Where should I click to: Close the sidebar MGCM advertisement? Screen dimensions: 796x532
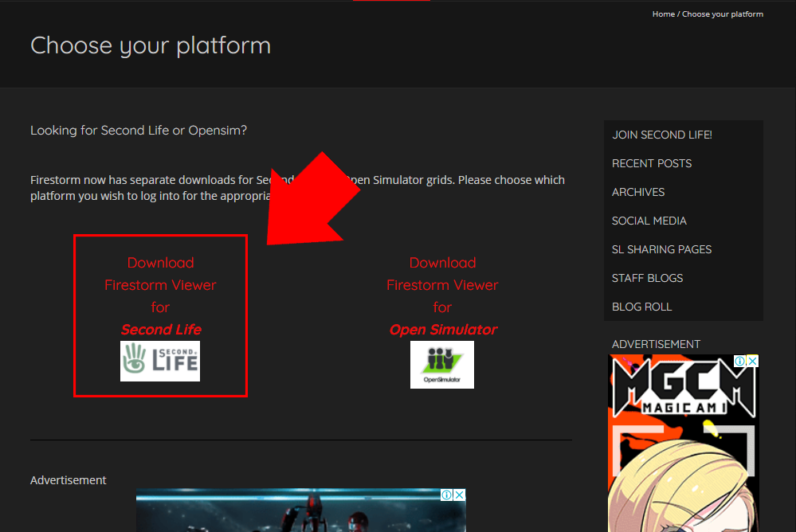(x=753, y=362)
